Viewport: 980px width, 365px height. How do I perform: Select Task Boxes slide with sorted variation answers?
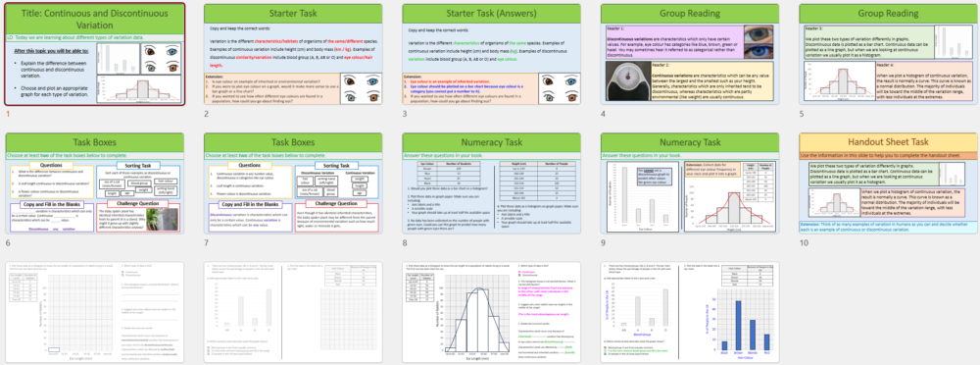pyautogui.click(x=293, y=183)
